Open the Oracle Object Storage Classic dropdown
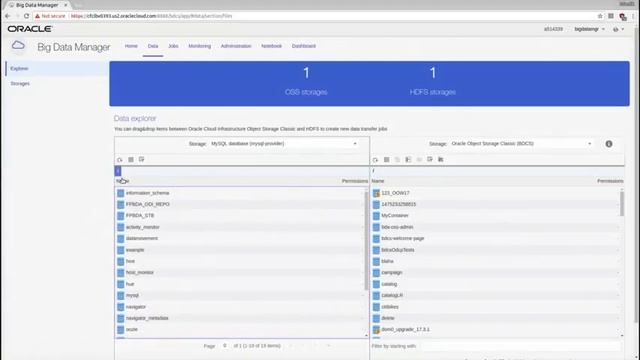640x360 pixels. [x=521, y=144]
